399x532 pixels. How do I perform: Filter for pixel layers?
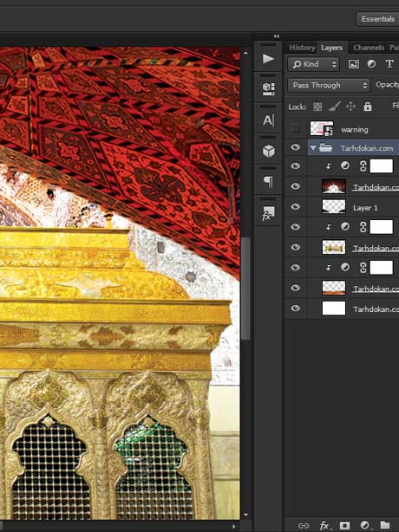point(354,64)
